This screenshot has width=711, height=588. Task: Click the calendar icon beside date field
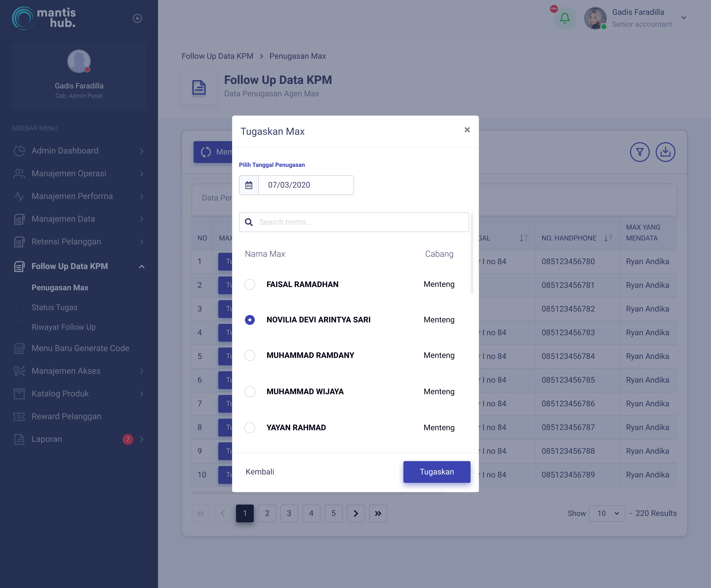tap(249, 185)
